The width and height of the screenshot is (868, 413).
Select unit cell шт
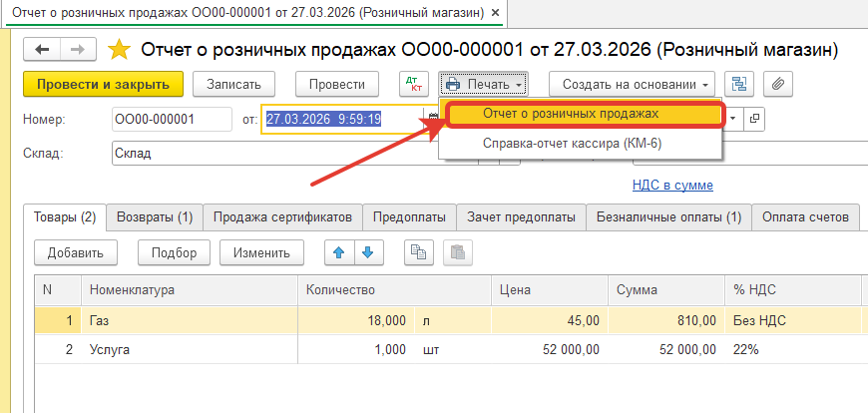[x=453, y=349]
